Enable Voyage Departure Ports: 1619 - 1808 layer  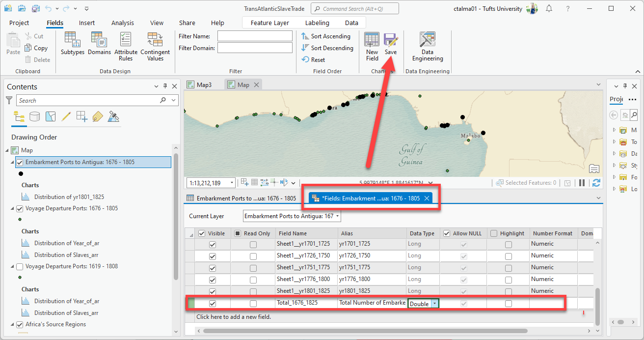pos(20,266)
